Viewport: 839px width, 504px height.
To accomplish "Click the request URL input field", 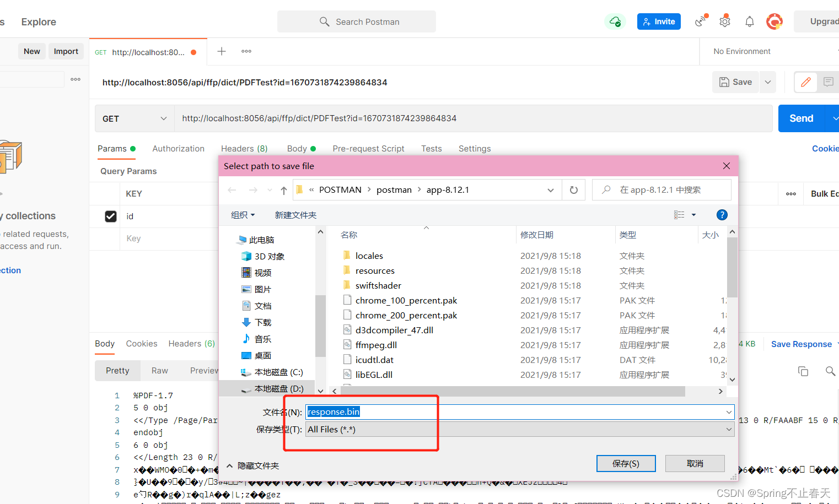I will (x=473, y=118).
